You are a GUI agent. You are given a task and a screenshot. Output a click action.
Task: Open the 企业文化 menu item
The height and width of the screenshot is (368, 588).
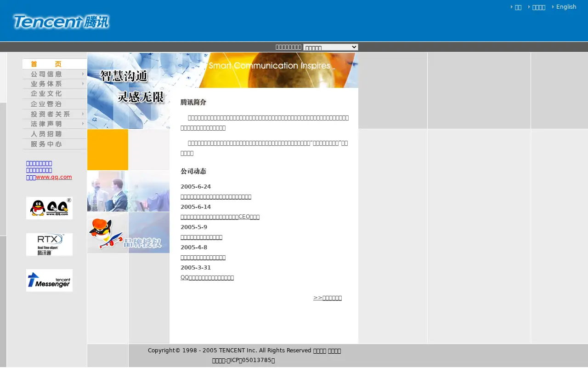(54, 94)
